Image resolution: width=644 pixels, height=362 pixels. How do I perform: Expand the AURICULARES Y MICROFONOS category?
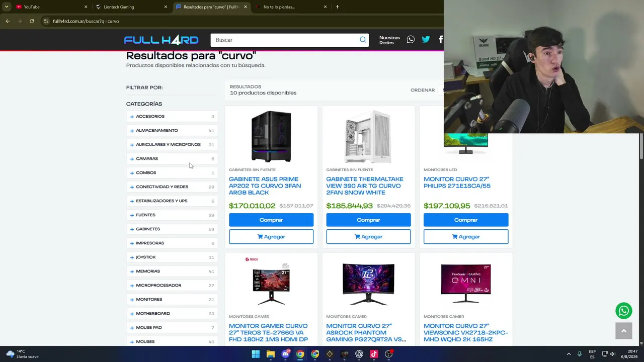click(172, 145)
